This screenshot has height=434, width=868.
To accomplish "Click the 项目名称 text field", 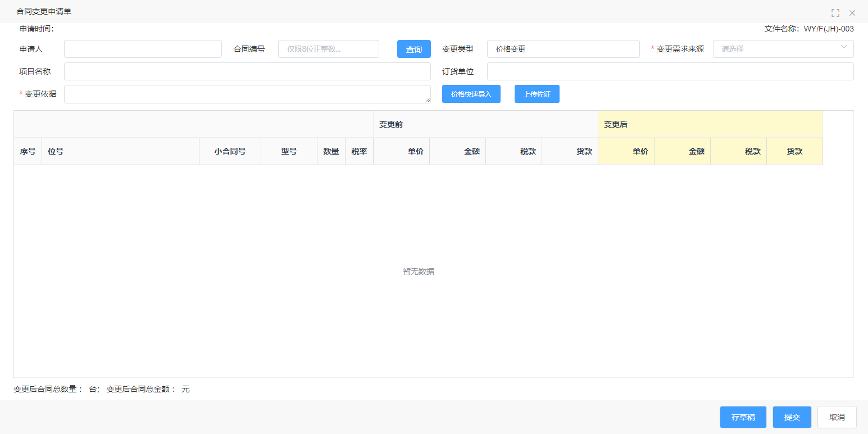I will point(247,71).
